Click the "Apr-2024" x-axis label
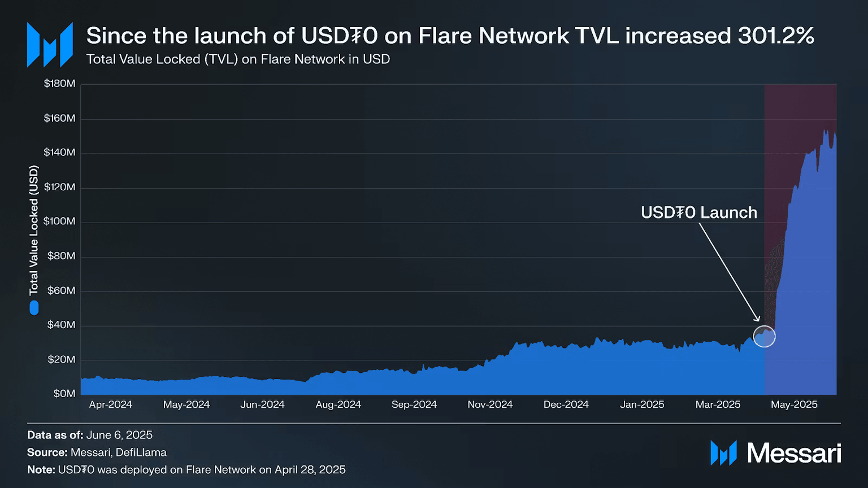This screenshot has width=868, height=488. (111, 404)
